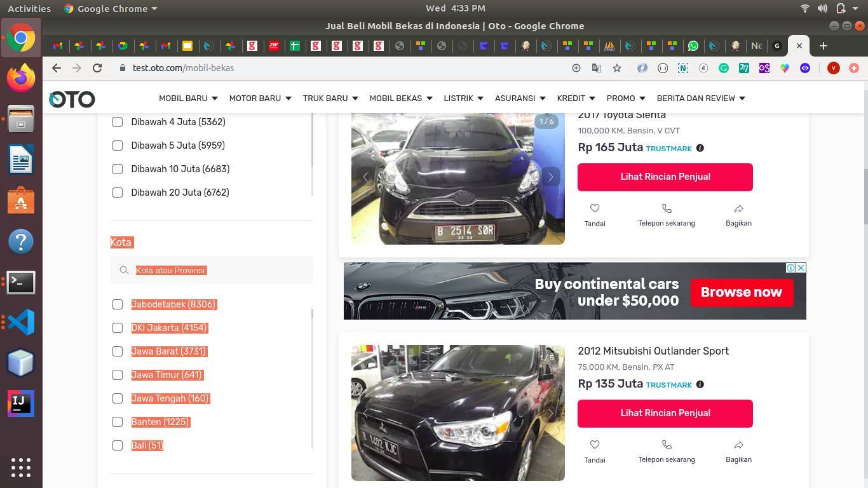Viewport: 868px width, 488px height.
Task: Show next photo of Toyota Sienta
Action: [x=550, y=177]
